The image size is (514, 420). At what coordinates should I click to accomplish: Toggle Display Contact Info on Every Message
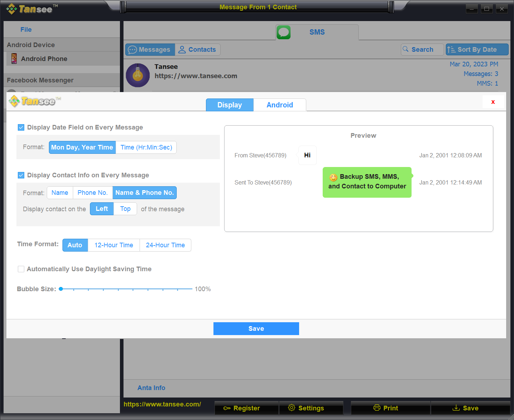21,175
